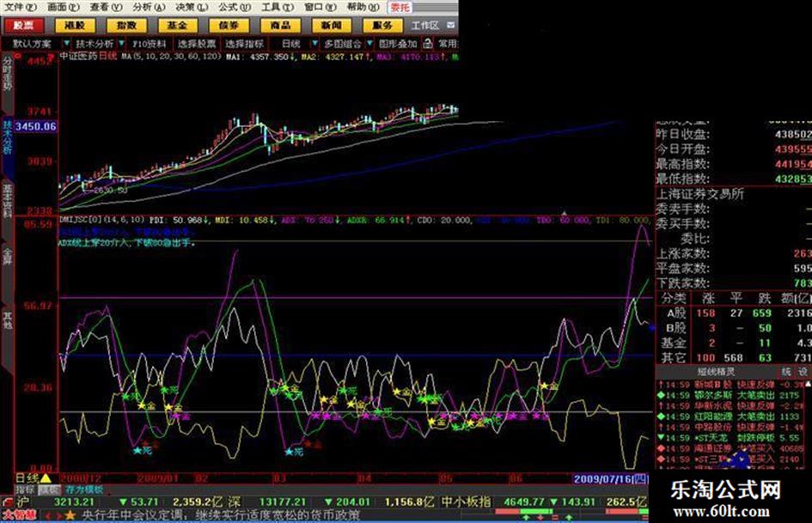The height and width of the screenshot is (523, 812).
Task: Open the 工作区 workspace label
Action: point(425,26)
